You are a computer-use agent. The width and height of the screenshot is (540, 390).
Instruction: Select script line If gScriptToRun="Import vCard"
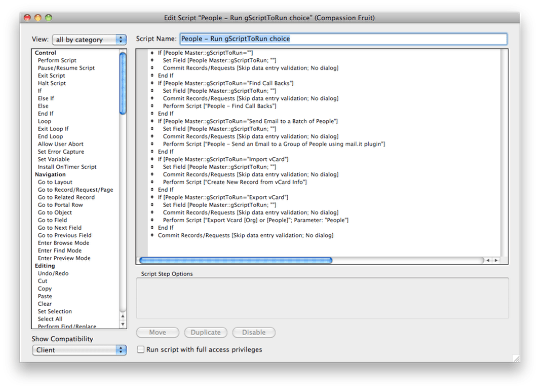[223, 159]
